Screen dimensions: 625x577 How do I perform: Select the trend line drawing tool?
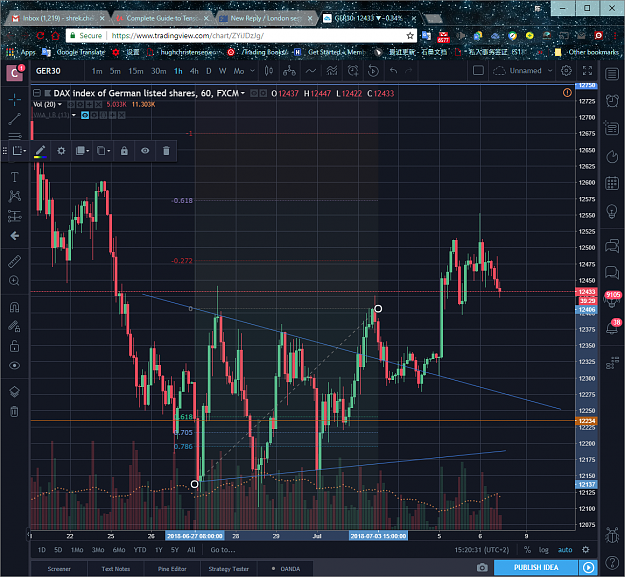tap(15, 119)
